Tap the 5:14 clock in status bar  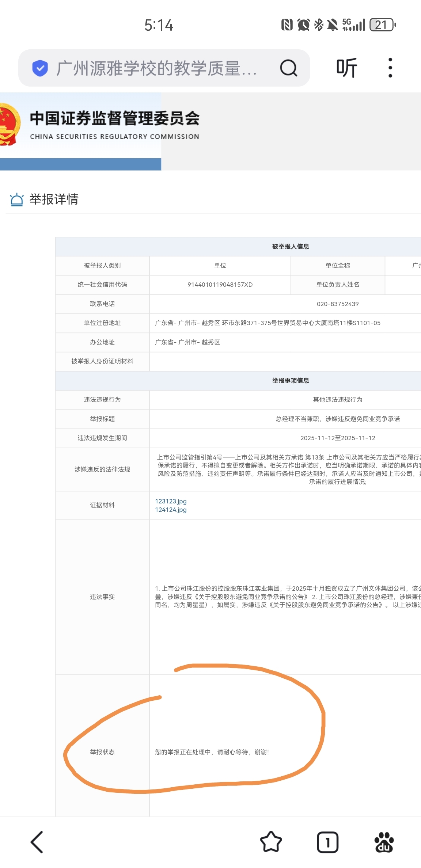point(159,25)
